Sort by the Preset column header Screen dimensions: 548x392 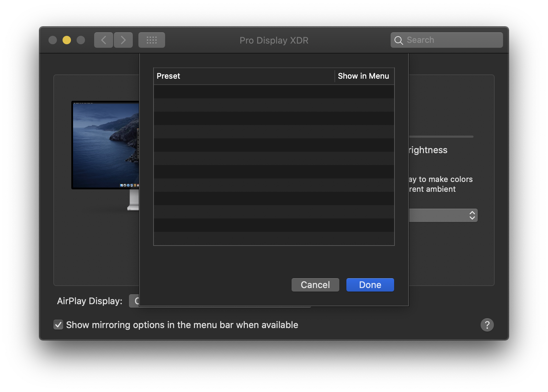(244, 76)
